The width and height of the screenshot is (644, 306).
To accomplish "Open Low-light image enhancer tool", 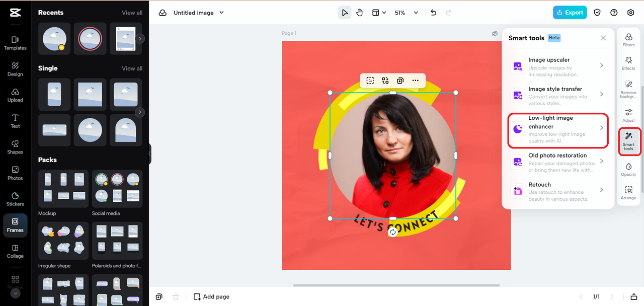I will [558, 130].
